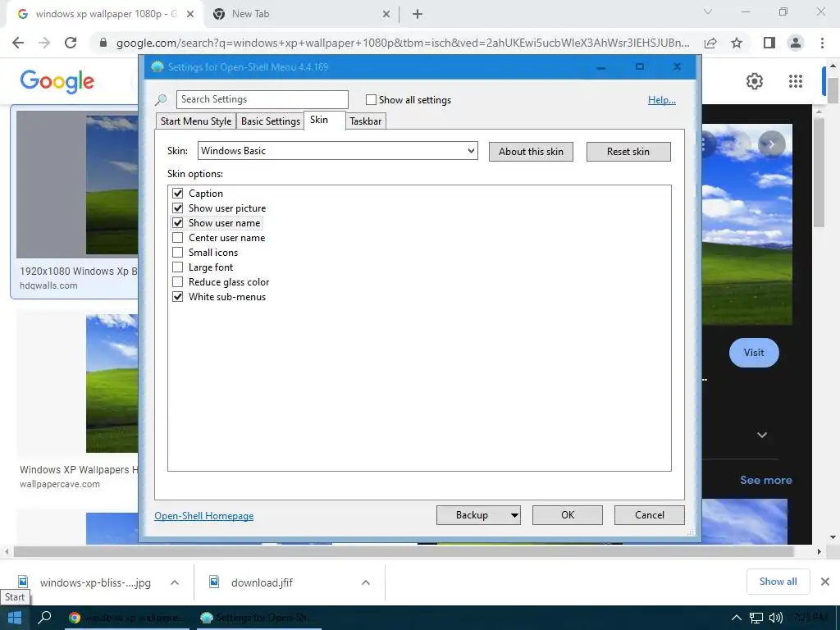Close the New Tab tab
The width and height of the screenshot is (840, 630).
coord(386,15)
